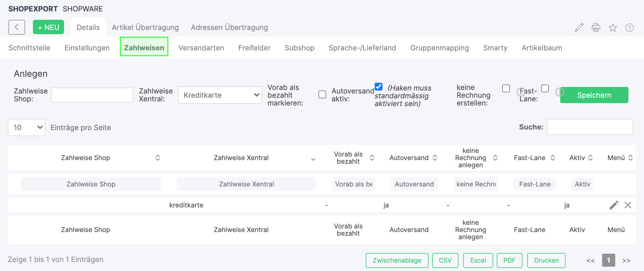Click the green Speichern button
This screenshot has width=644, height=271.
[594, 95]
